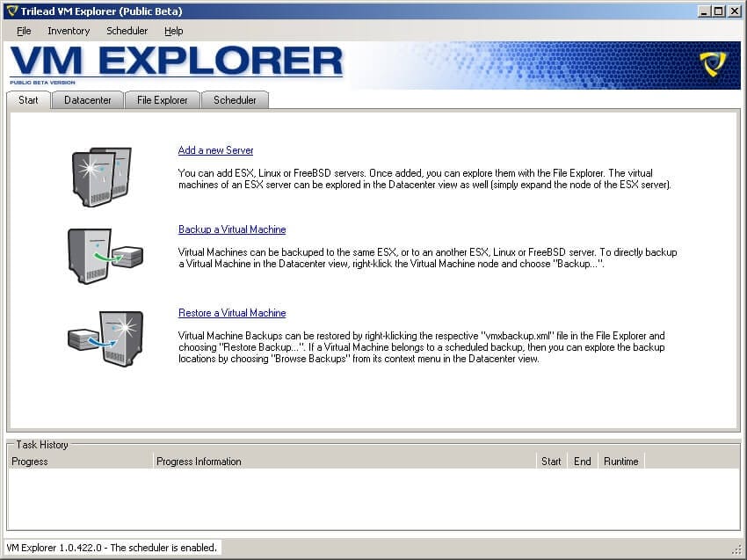747x560 pixels.
Task: Minimize the VM Explorer window
Action: (x=704, y=11)
